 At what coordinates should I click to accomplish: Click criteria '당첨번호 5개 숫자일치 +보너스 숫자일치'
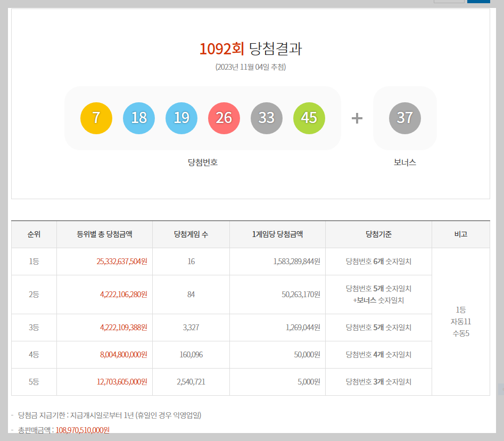[378, 295]
